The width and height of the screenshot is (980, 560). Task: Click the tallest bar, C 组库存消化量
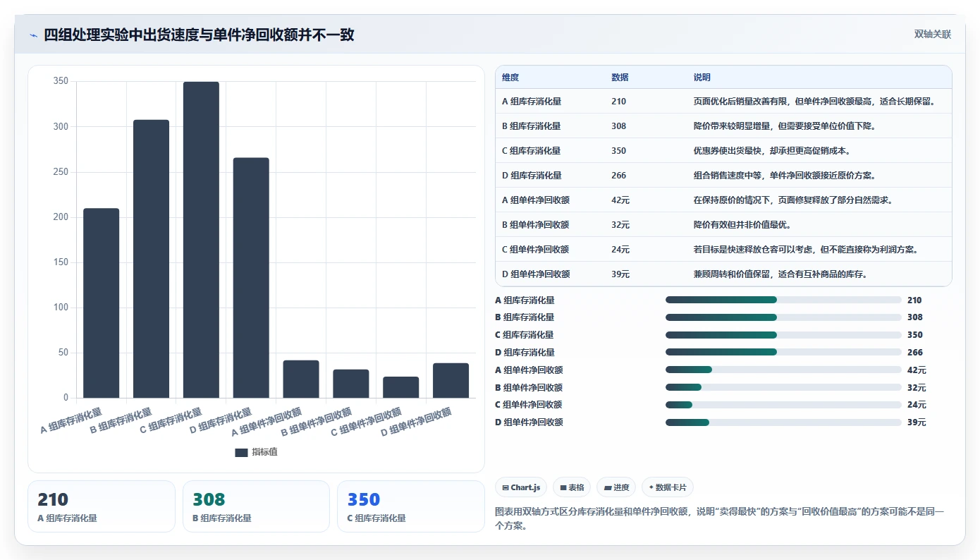click(201, 240)
